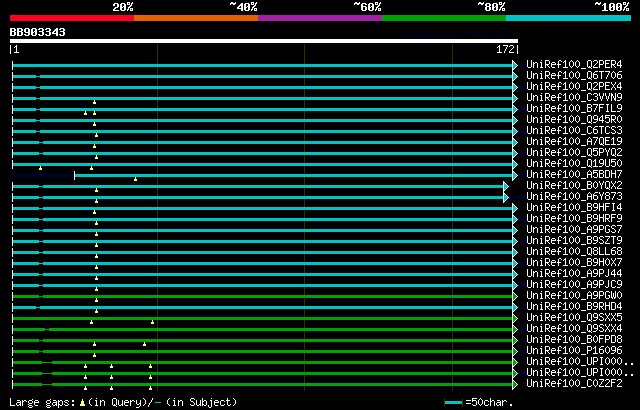Viewport: 640px width, 410px height.
Task: Click the cyan alignment bar of row C6TCS3
Action: tap(263, 131)
